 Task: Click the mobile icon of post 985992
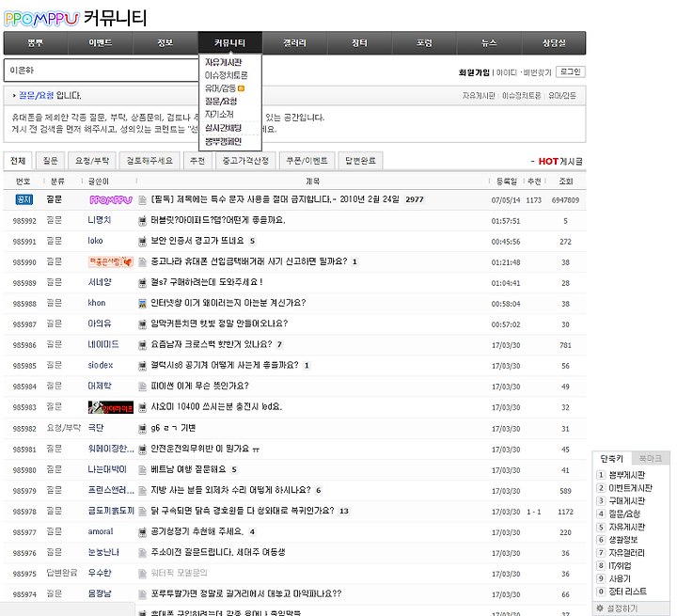coord(142,221)
